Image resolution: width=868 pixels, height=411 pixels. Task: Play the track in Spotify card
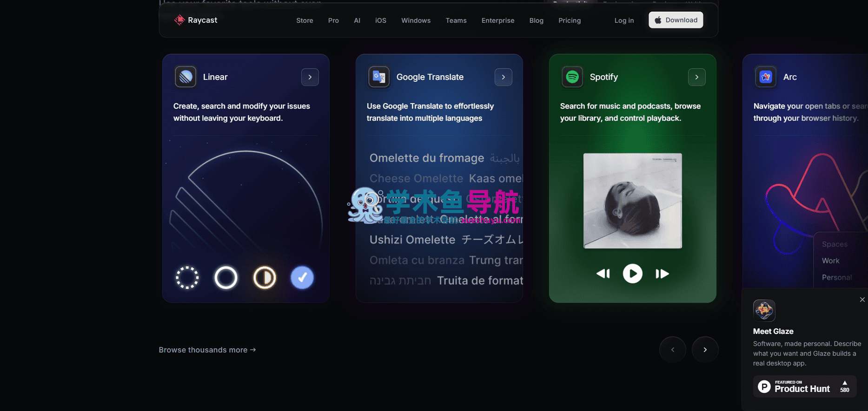[x=633, y=274]
